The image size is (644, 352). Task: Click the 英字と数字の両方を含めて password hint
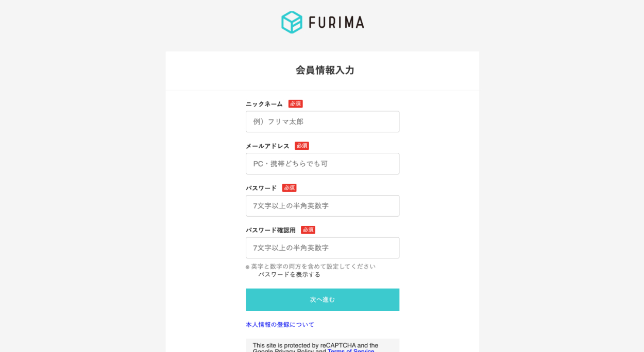313,267
